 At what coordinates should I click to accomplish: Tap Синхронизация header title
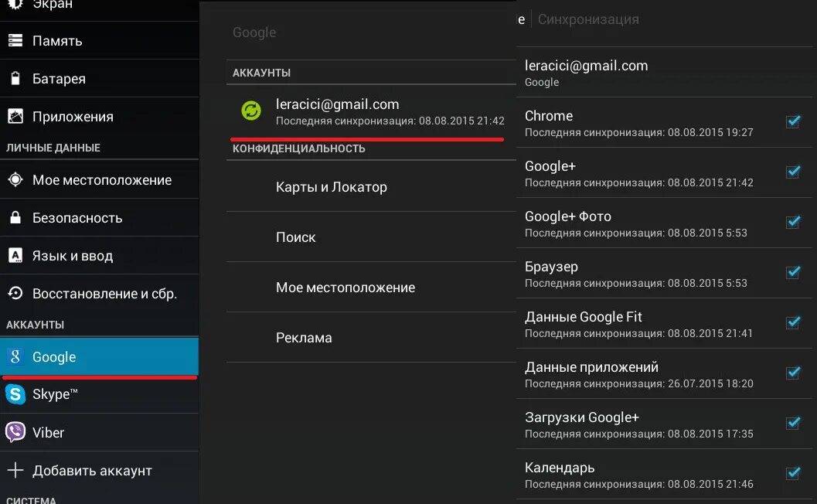(x=588, y=19)
